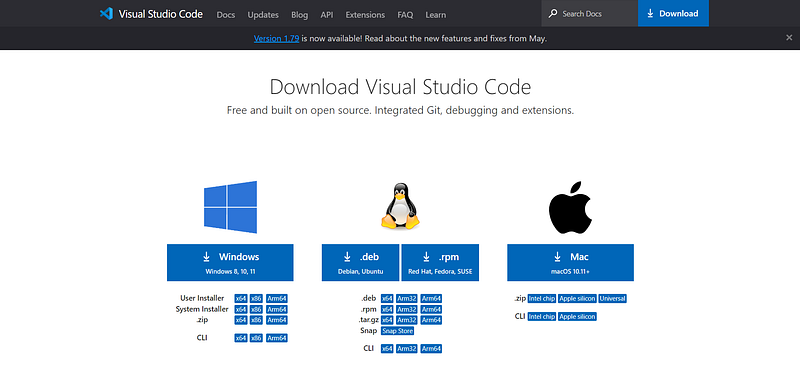
Task: Download the .deb package big button
Action: click(361, 262)
